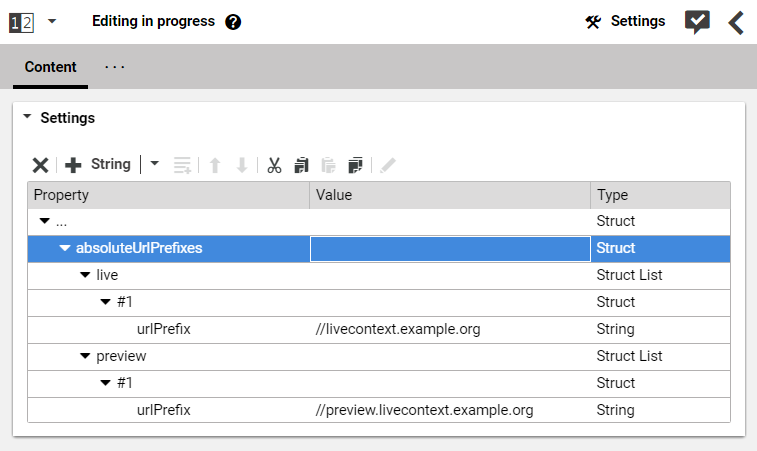Viewport: 757px width, 451px height.
Task: Collapse the absoluteUrlPrefixes tree node
Action: click(65, 248)
